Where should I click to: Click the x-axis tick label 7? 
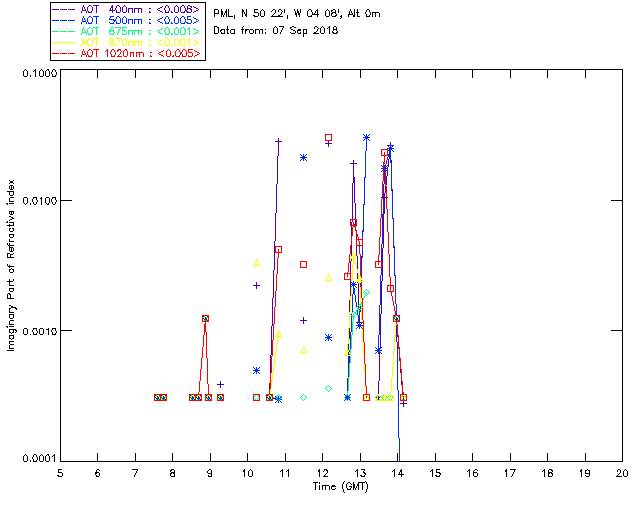pyautogui.click(x=135, y=473)
